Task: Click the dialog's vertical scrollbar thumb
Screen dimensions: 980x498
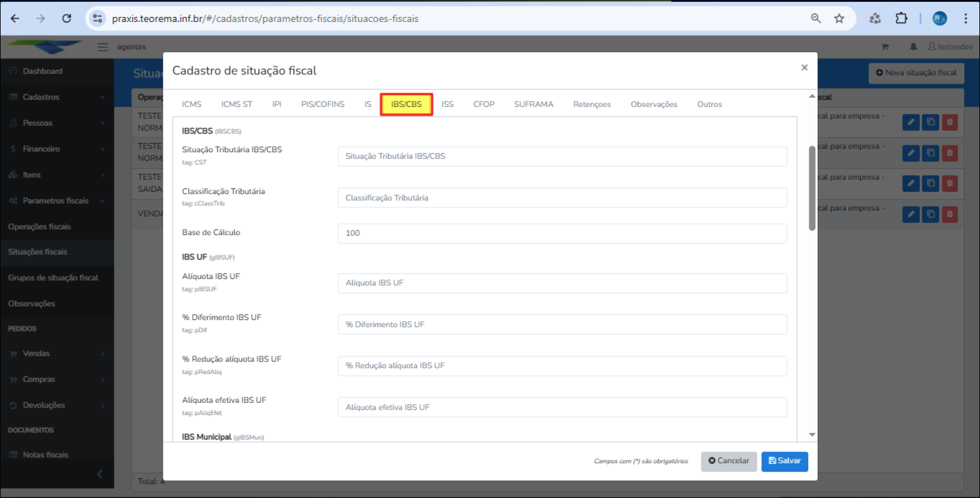Action: pyautogui.click(x=812, y=188)
